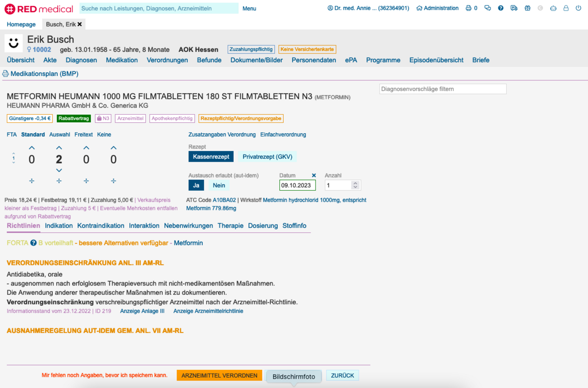
Task: Increase the dose value showing 2
Action: click(59, 147)
